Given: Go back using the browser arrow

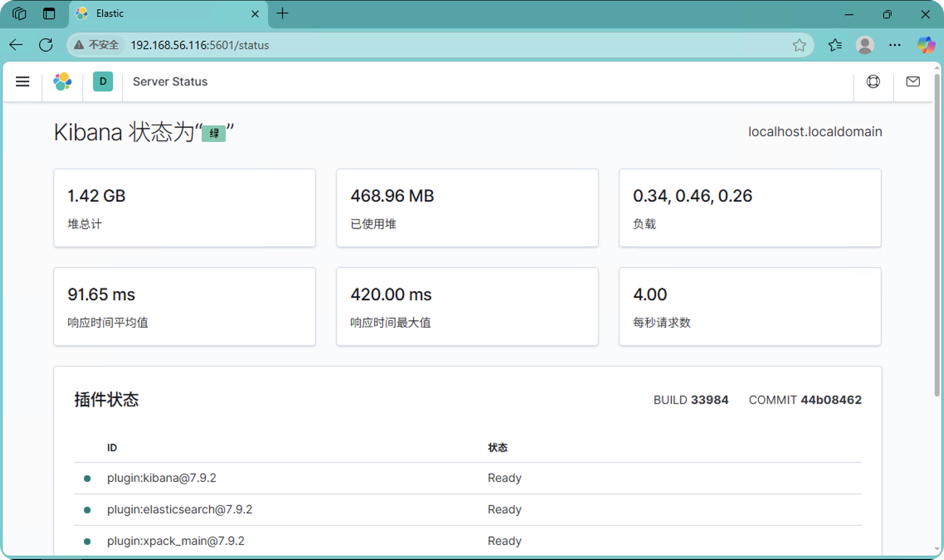Looking at the screenshot, I should click(x=16, y=45).
